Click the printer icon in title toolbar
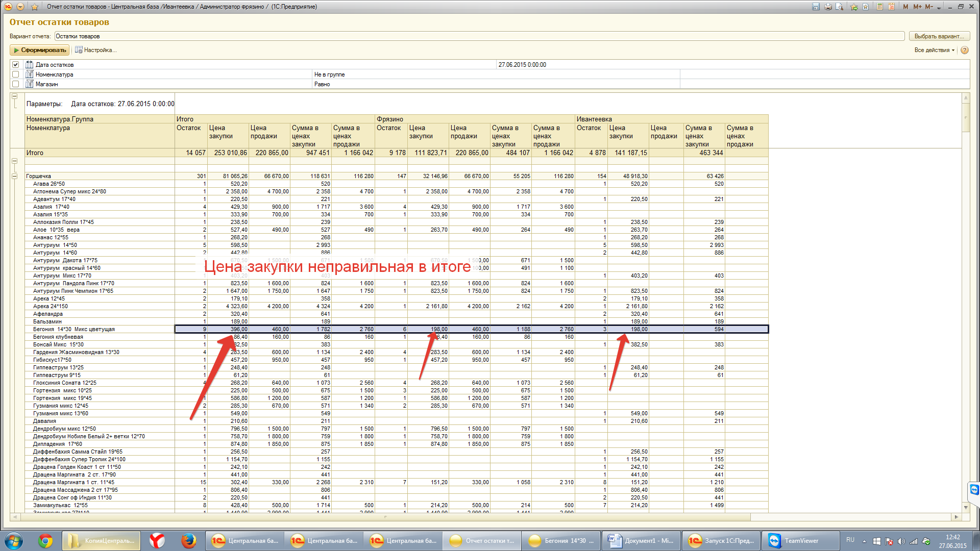 pos(828,7)
